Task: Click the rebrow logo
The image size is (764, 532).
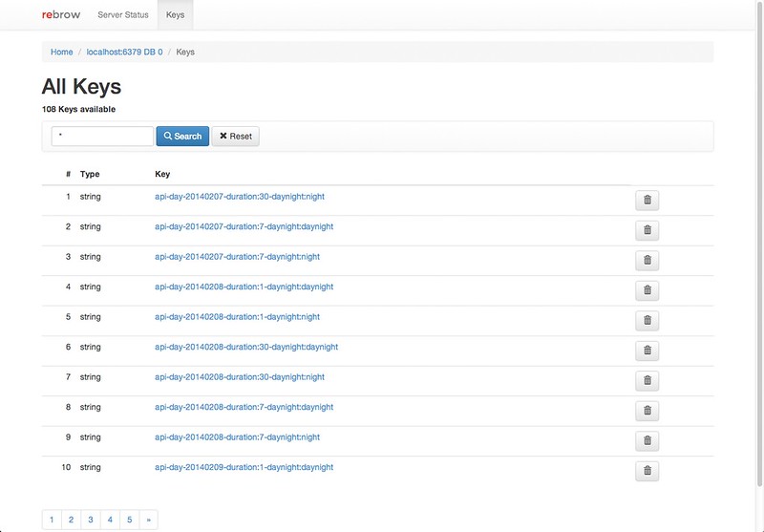Action: 61,14
